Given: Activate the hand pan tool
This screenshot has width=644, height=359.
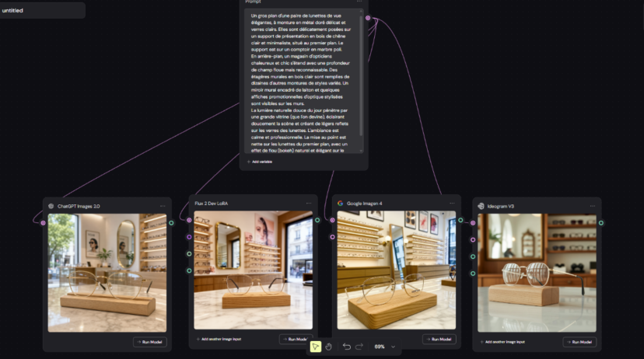Looking at the screenshot, I should point(328,347).
